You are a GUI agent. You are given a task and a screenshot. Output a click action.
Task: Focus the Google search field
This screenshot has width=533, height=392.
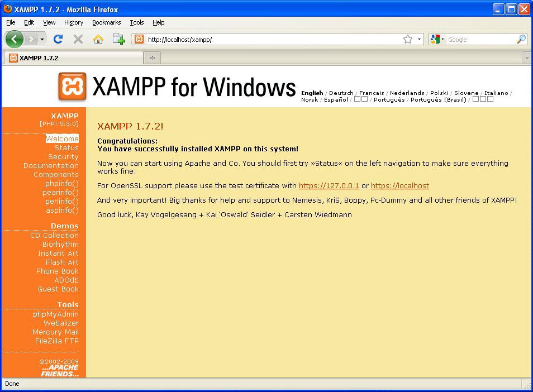(x=480, y=40)
